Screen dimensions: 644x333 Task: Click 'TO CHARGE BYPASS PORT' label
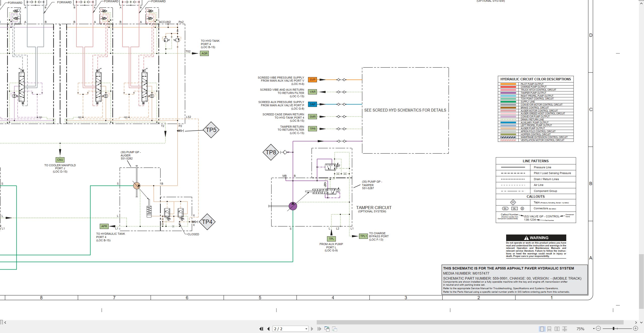(379, 235)
